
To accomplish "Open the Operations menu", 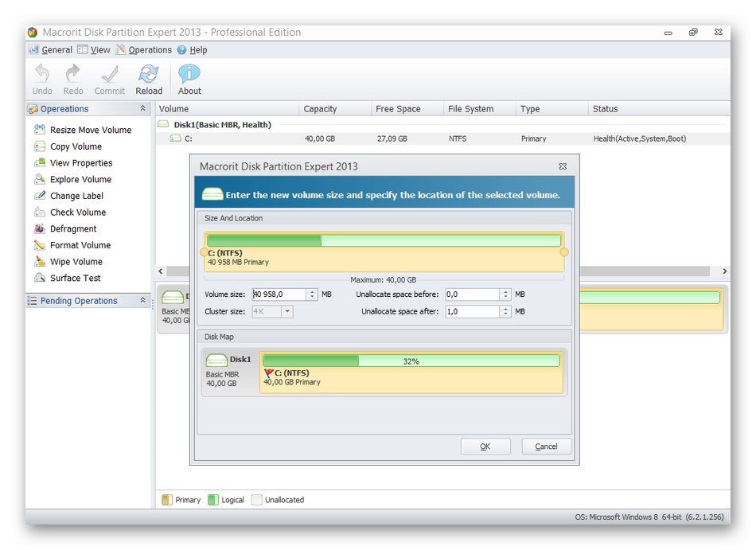I will pyautogui.click(x=144, y=49).
